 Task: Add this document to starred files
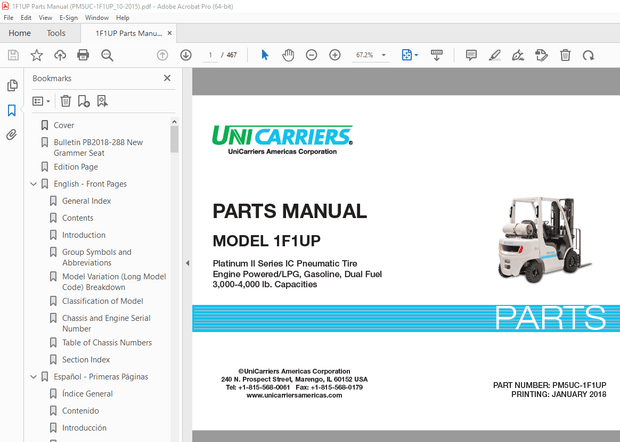[x=37, y=55]
